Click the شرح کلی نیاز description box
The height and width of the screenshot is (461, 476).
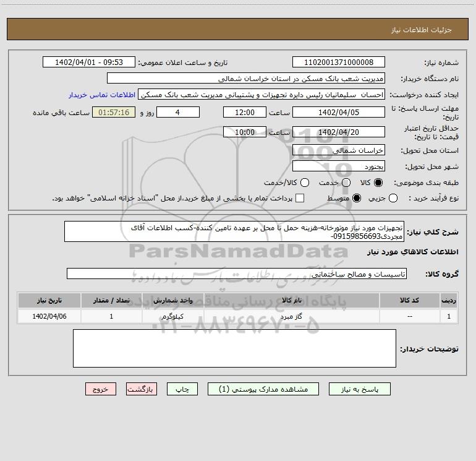(234, 232)
